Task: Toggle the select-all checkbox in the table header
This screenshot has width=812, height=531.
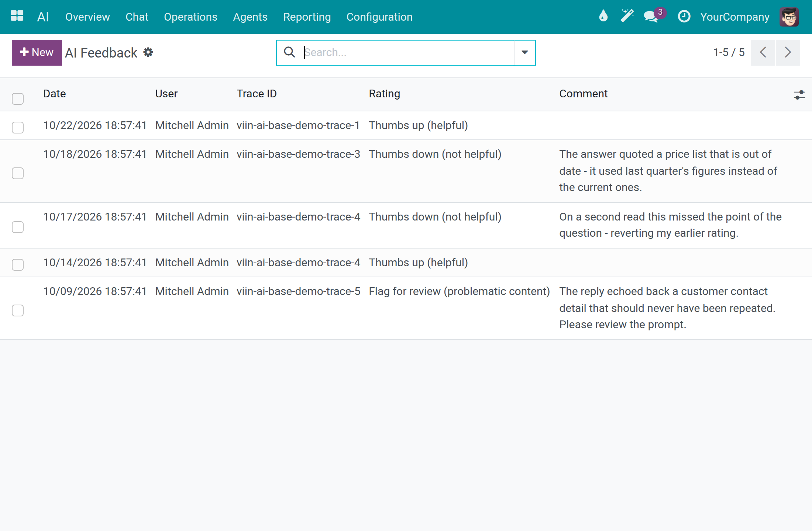Action: (x=18, y=98)
